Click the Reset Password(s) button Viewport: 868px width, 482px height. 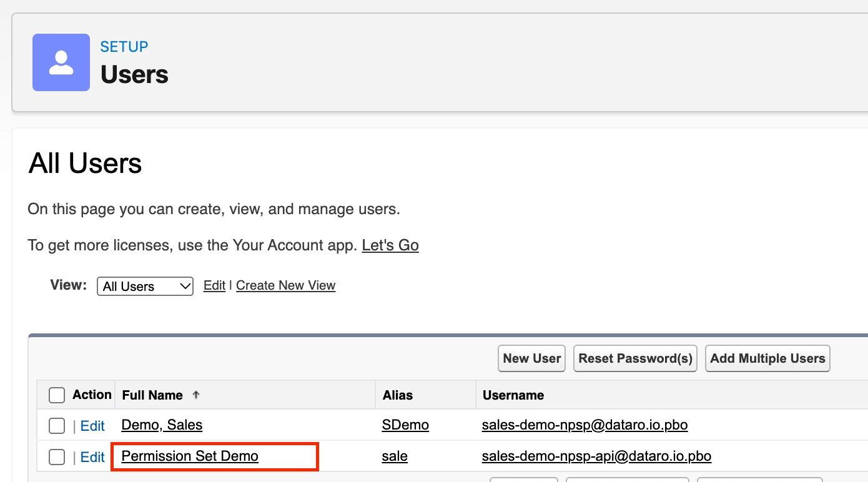[635, 358]
